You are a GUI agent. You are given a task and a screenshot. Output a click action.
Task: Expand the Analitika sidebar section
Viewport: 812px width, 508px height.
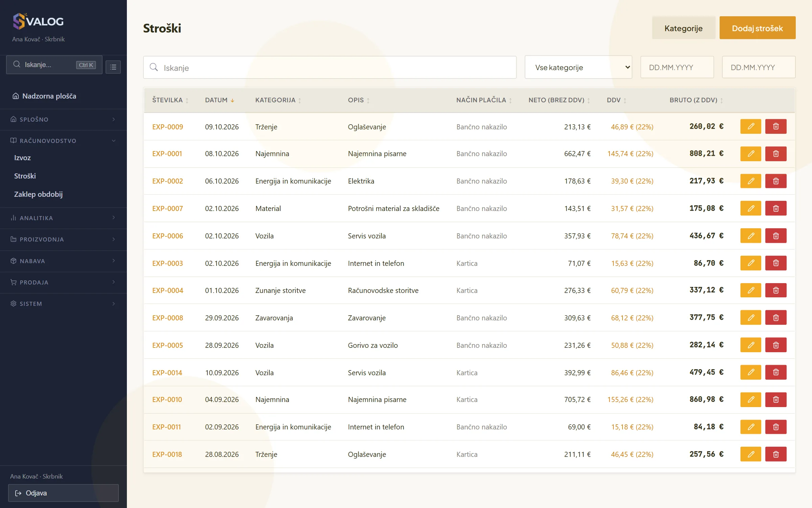point(63,218)
